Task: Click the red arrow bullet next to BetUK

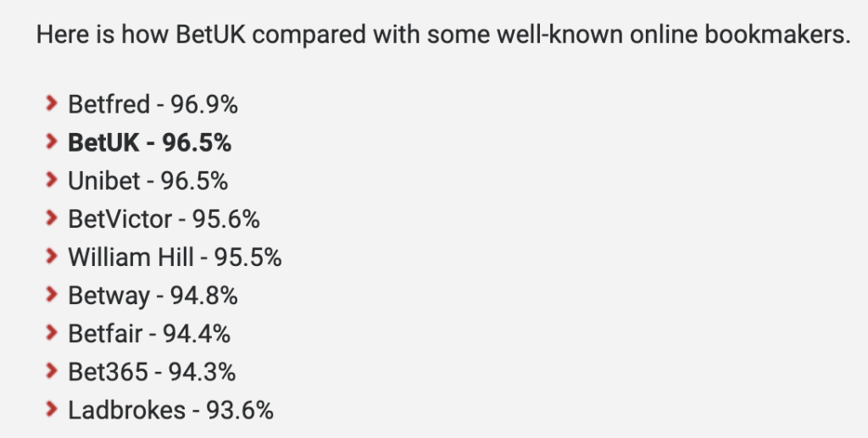Action: (x=52, y=141)
